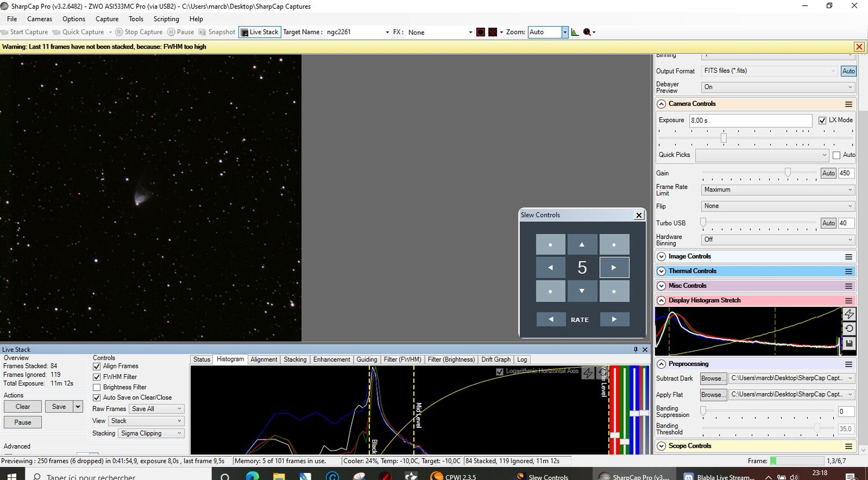This screenshot has width=868, height=480.
Task: Click the Gain slider
Action: [760, 173]
